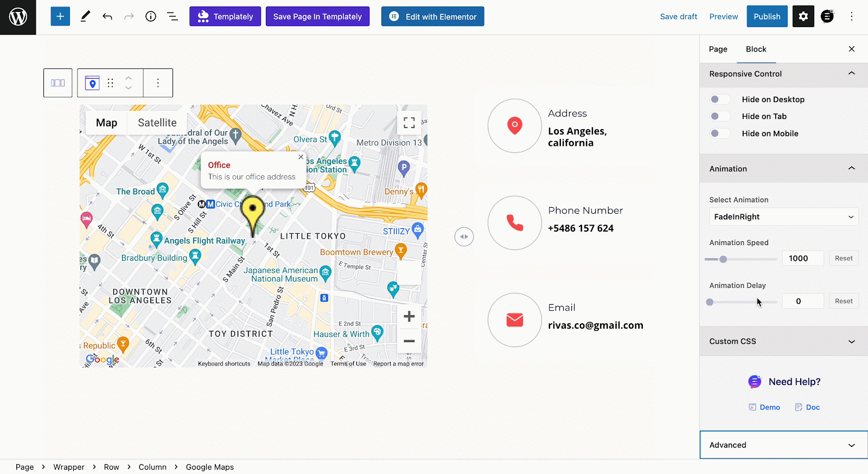Close the settings sidebar
Screen dimensions: 868x474
click(x=852, y=49)
